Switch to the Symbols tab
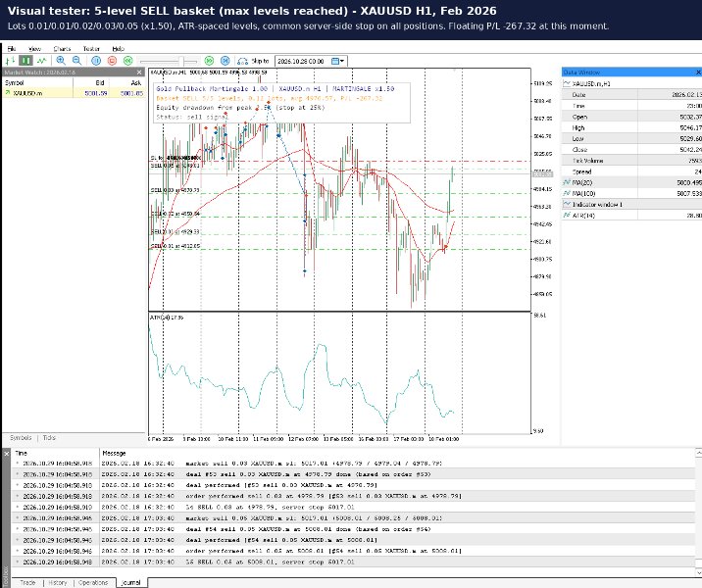Image resolution: width=702 pixels, height=588 pixels. pos(21,438)
